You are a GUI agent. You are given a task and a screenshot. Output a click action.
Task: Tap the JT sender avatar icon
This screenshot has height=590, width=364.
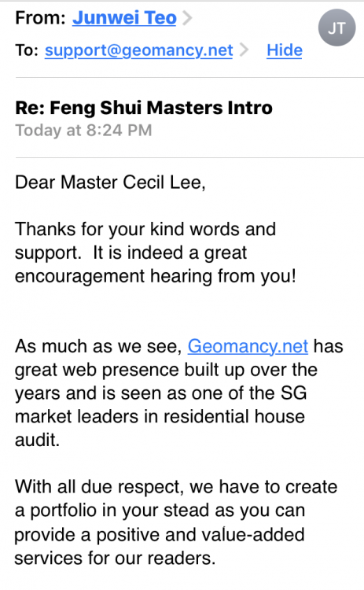[x=336, y=28]
